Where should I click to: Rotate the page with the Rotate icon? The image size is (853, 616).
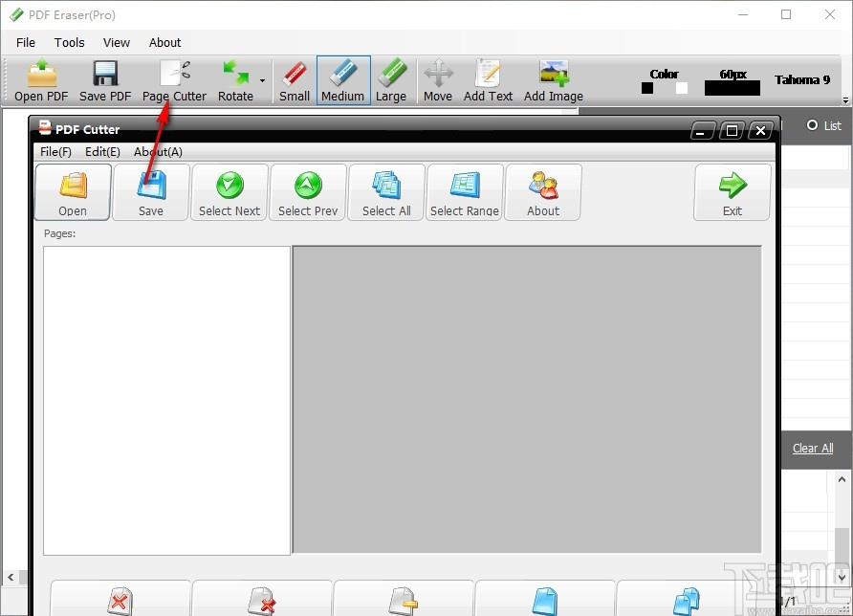coord(235,80)
